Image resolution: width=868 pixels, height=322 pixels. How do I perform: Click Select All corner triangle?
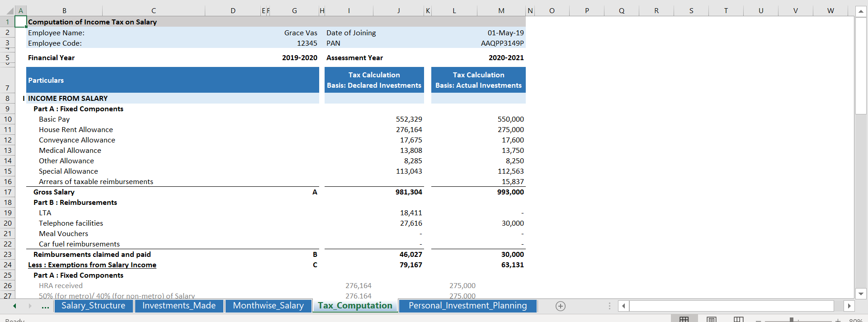point(10,11)
